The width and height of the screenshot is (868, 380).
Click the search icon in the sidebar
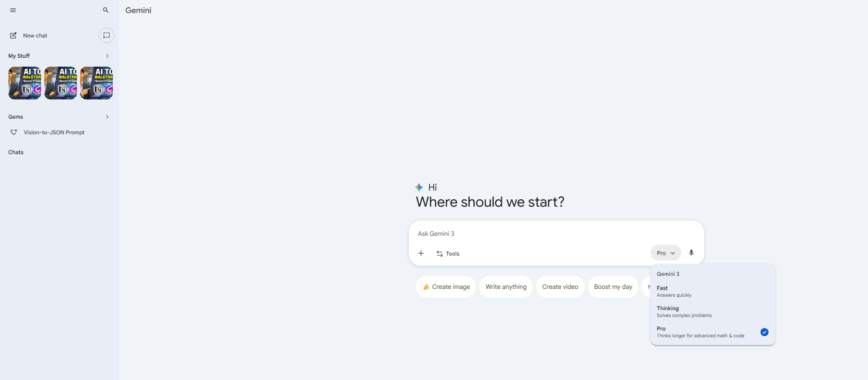coord(105,10)
